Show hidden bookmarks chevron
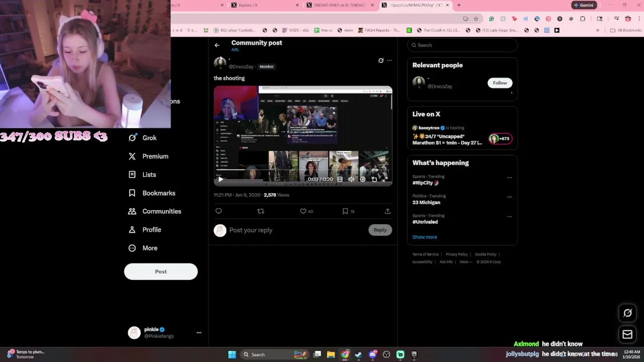The image size is (644, 362). pyautogui.click(x=598, y=30)
